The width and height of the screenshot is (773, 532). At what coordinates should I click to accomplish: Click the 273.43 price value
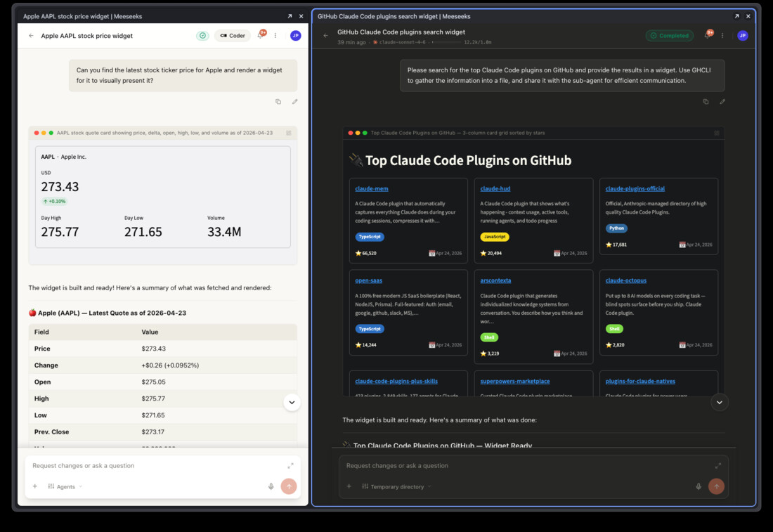[60, 186]
